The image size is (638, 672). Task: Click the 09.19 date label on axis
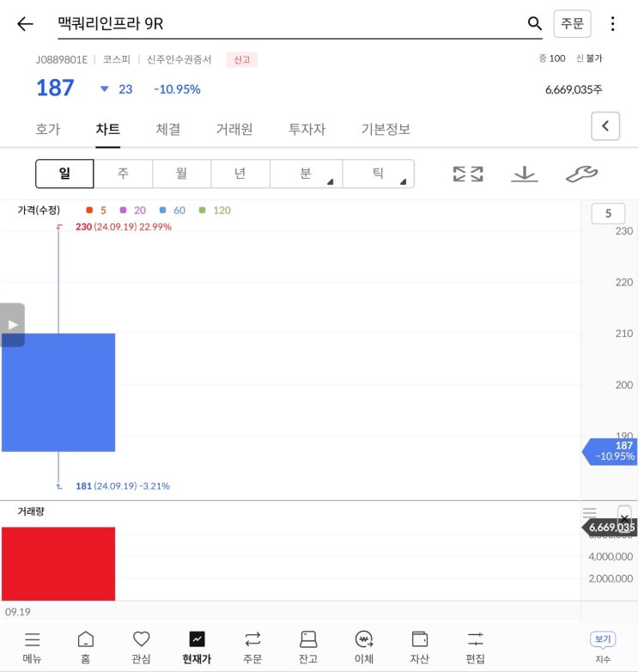click(x=17, y=612)
